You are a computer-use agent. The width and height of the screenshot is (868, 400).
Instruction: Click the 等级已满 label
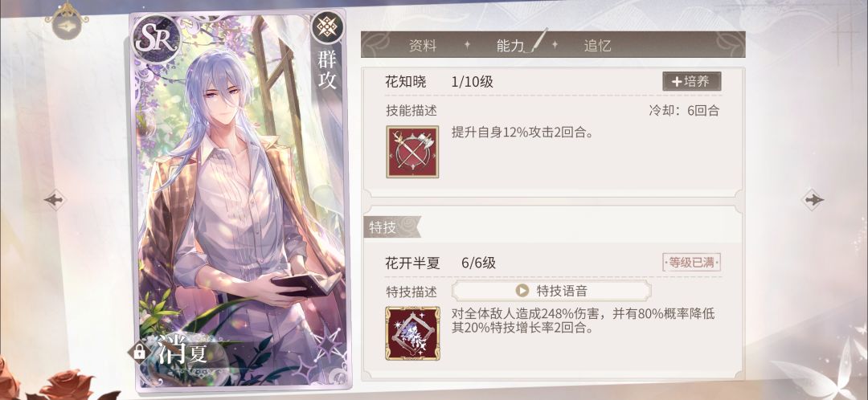pyautogui.click(x=691, y=262)
